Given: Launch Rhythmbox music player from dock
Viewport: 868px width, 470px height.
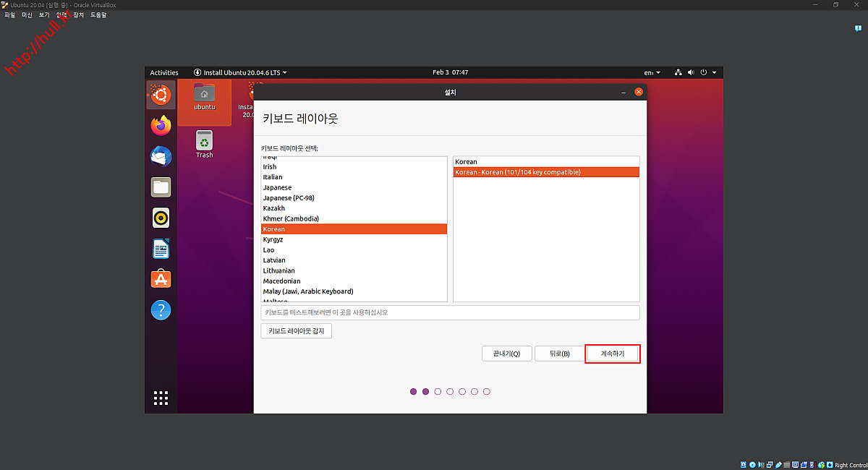Looking at the screenshot, I should point(161,218).
